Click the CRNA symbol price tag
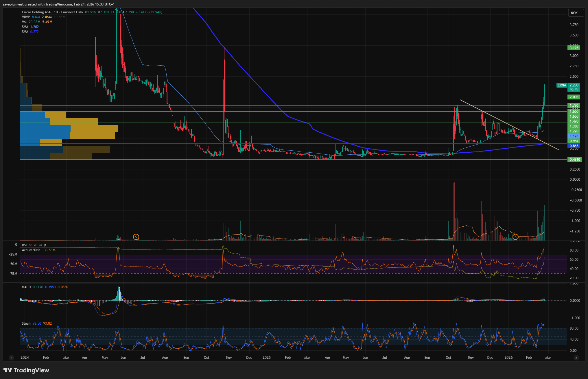Viewport: 588px width, 379px height. (562, 85)
